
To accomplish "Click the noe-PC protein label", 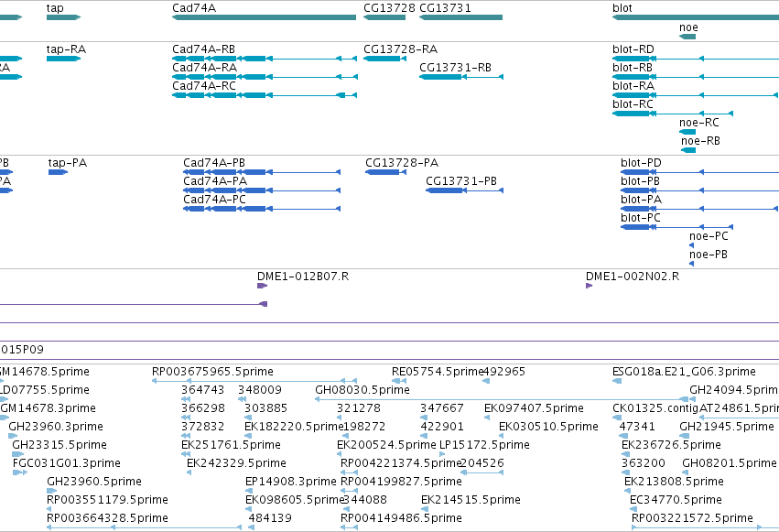I will [x=709, y=236].
